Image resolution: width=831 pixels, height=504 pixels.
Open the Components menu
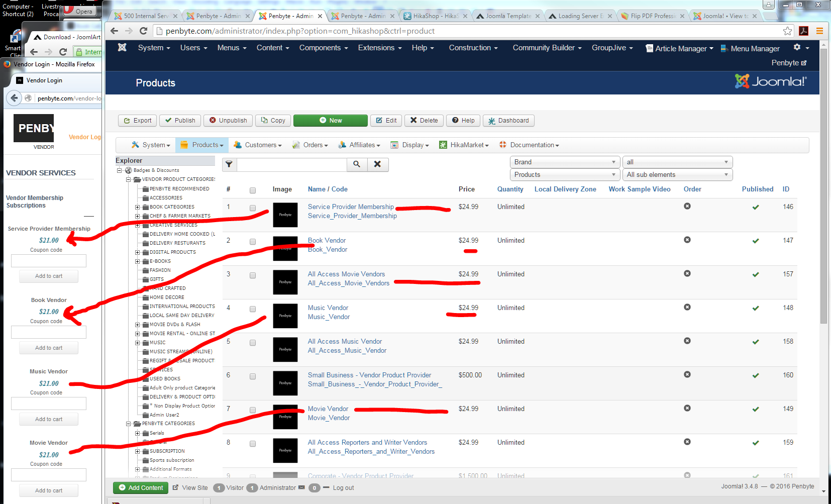coord(324,48)
